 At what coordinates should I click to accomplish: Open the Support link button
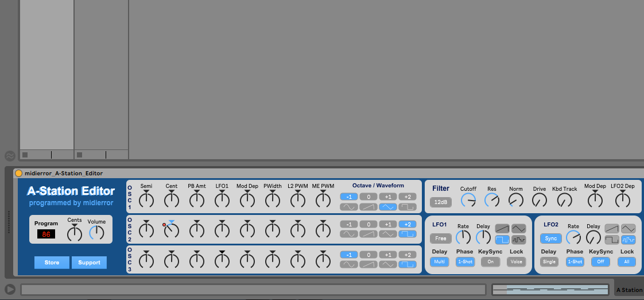[x=89, y=263]
